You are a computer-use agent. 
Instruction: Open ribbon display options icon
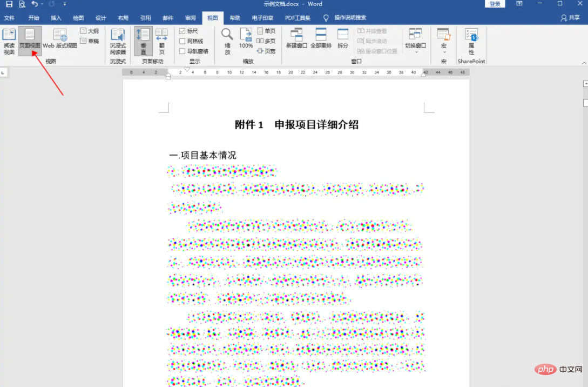[519, 4]
